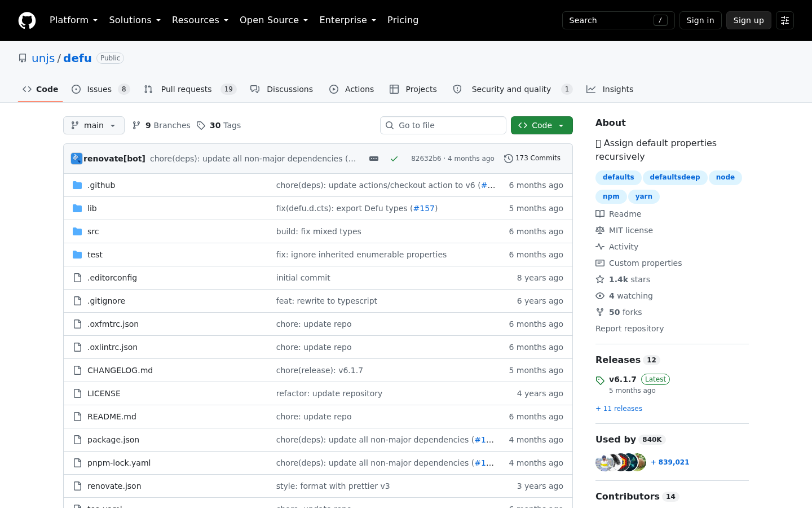The height and width of the screenshot is (508, 812).
Task: Click the .editorconfig file icon
Action: pyautogui.click(x=77, y=278)
